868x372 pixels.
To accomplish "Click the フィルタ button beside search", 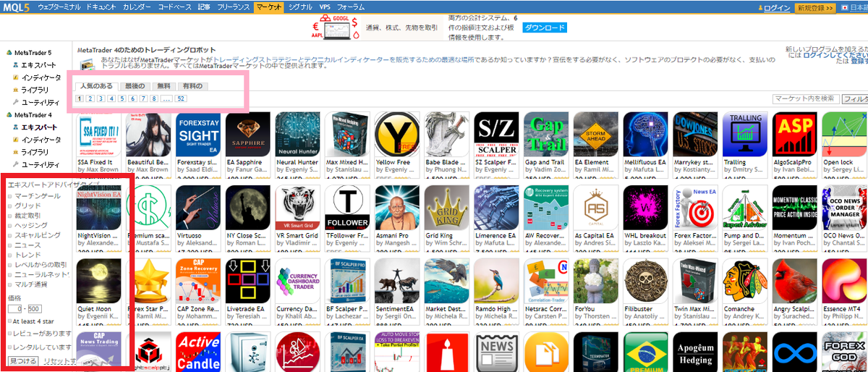I will click(856, 98).
